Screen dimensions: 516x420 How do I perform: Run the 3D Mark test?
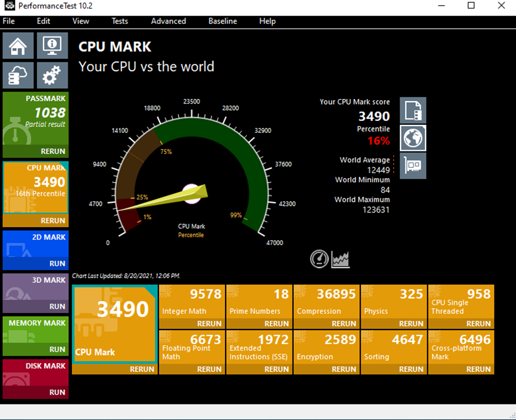36,306
